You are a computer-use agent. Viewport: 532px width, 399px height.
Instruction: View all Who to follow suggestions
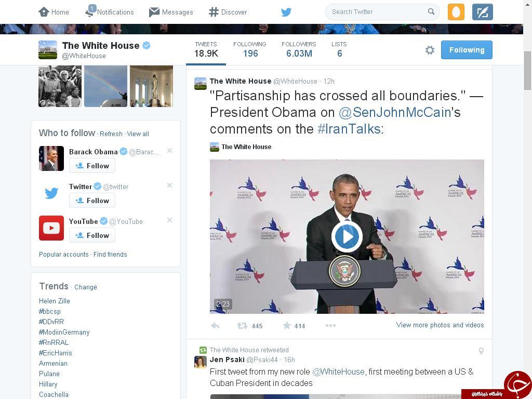click(138, 134)
